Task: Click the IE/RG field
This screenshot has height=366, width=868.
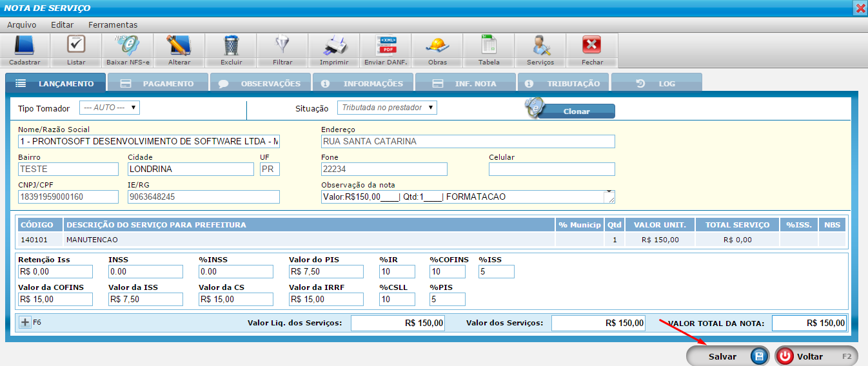Action: [204, 197]
